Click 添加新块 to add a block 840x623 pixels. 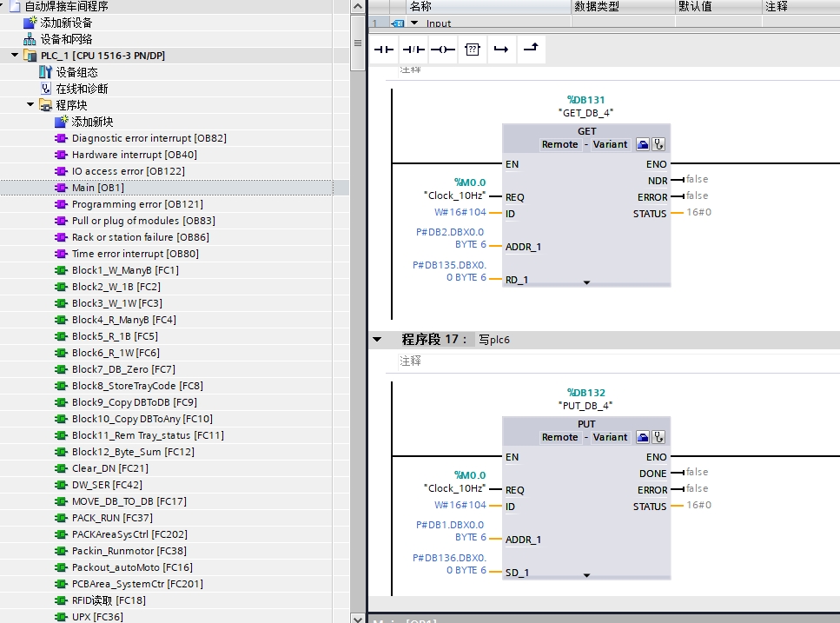pos(92,122)
